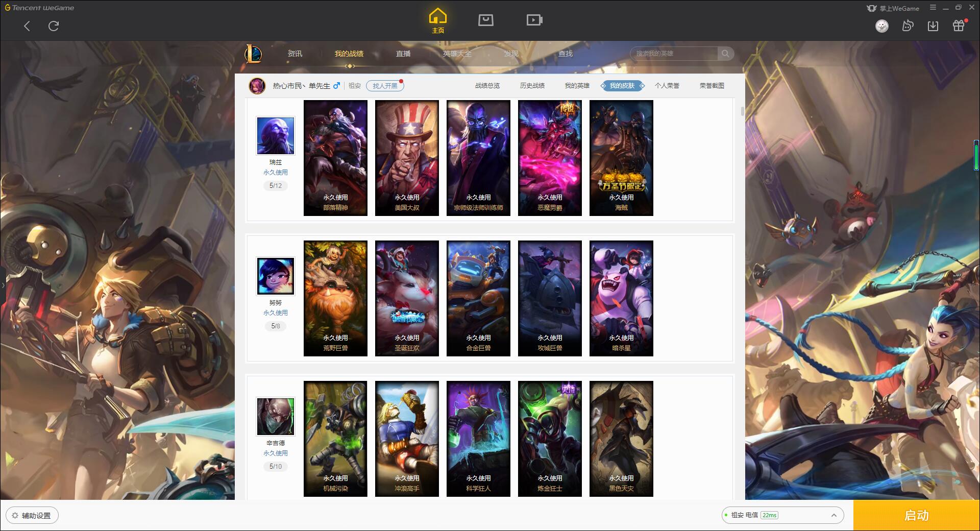Switch to 查找 tab
Screen dimensions: 980x531
pyautogui.click(x=566, y=54)
